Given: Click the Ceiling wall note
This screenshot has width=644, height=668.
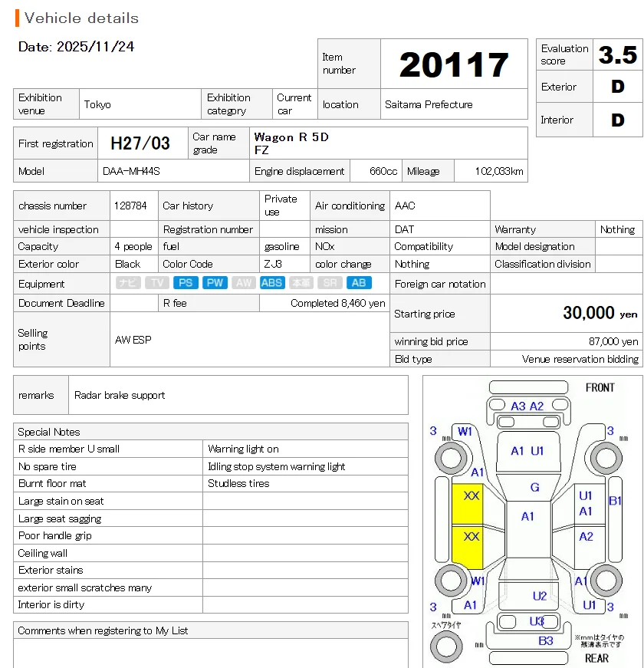Looking at the screenshot, I should point(43,554).
